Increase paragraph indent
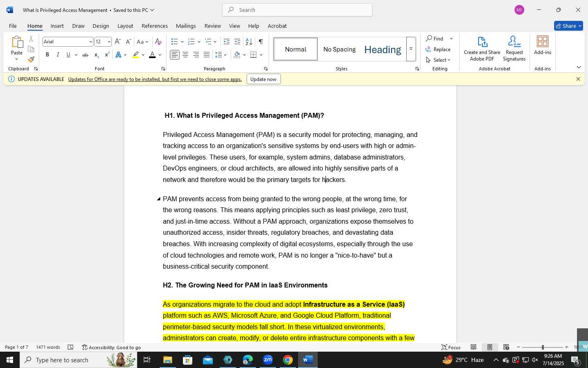 pyautogui.click(x=237, y=42)
